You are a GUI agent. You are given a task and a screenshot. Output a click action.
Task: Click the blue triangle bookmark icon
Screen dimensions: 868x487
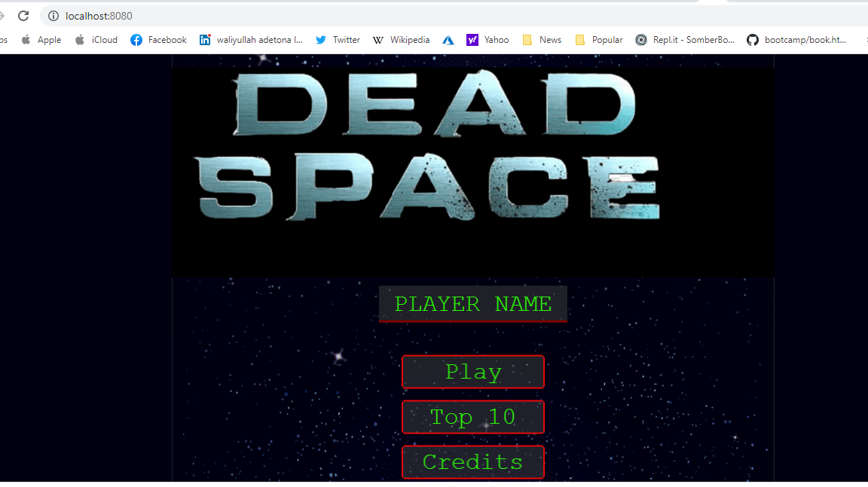click(x=448, y=40)
